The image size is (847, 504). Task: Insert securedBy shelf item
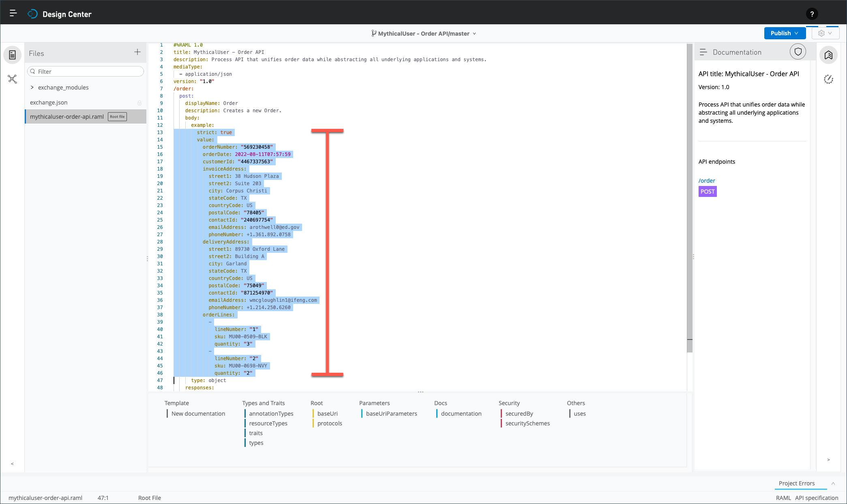519,414
